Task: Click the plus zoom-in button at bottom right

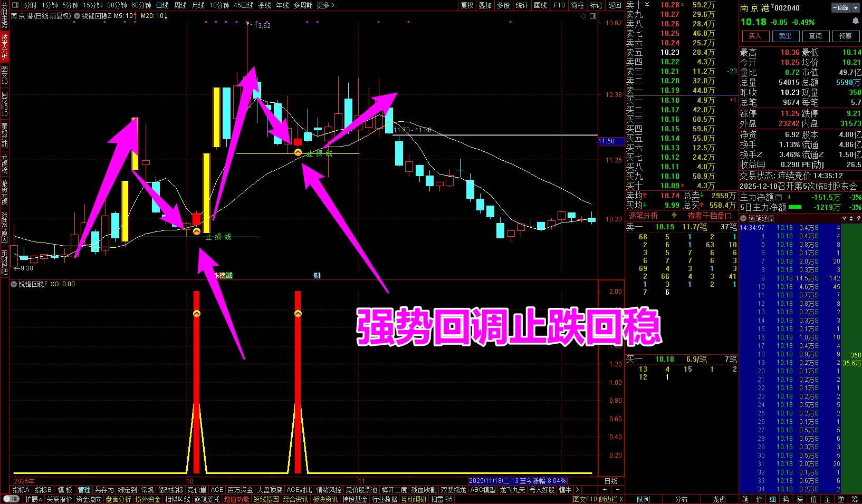Action: [x=605, y=490]
